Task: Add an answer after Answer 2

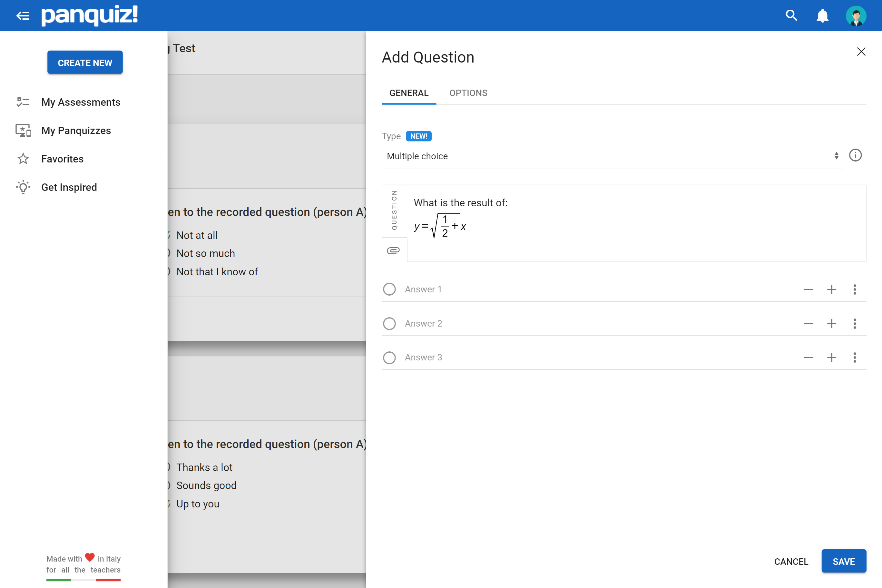Action: (831, 324)
